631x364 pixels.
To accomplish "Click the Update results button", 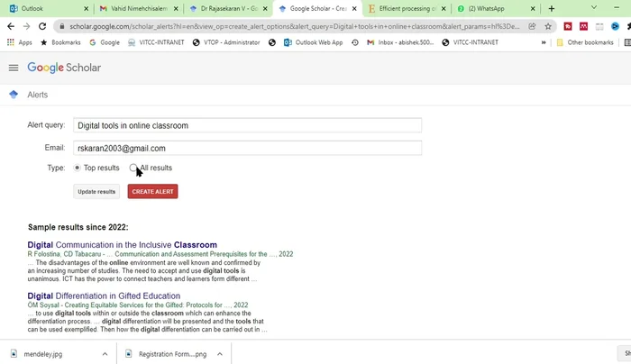I will (x=96, y=192).
